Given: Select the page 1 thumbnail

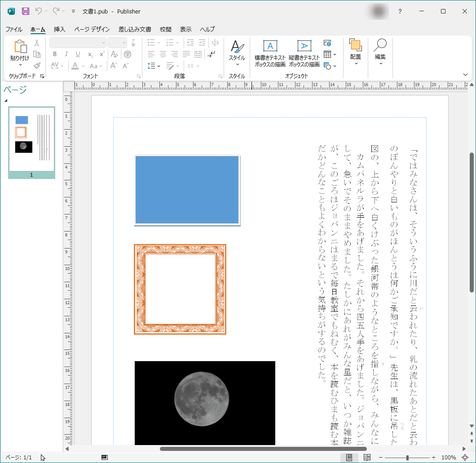Looking at the screenshot, I should (31, 140).
